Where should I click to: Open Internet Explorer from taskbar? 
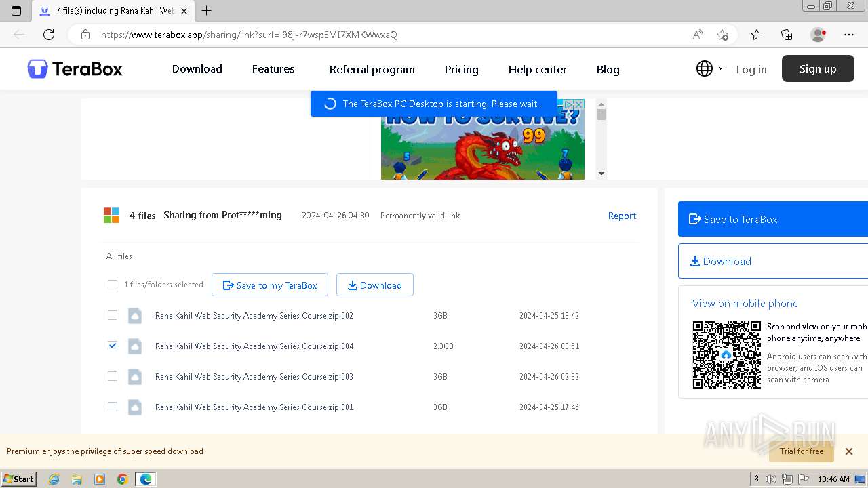54,479
